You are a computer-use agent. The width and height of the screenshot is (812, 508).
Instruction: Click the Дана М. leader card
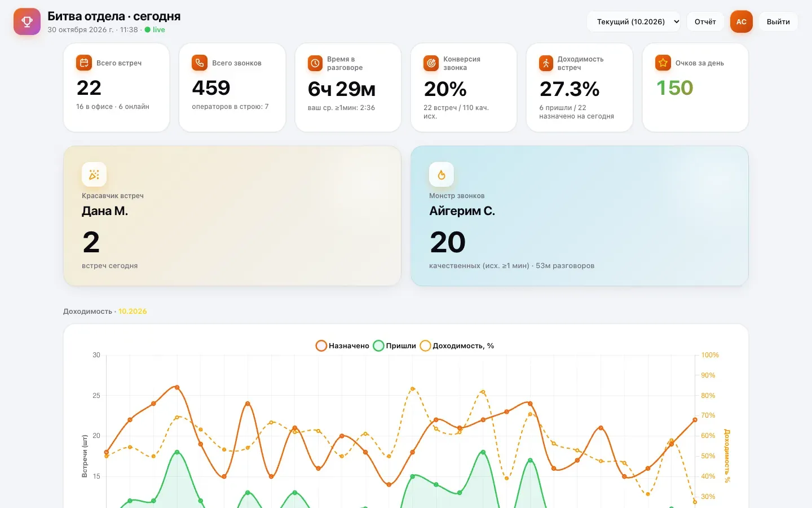tap(232, 216)
